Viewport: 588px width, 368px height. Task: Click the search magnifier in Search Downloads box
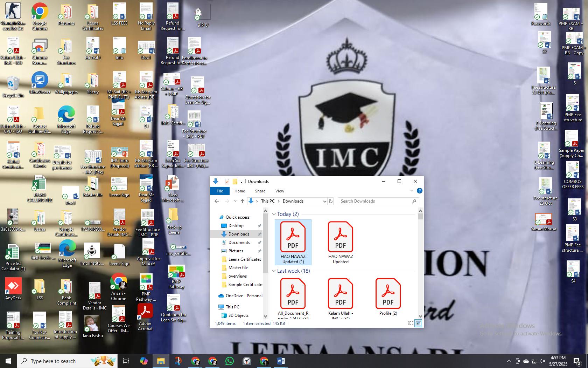pos(414,201)
